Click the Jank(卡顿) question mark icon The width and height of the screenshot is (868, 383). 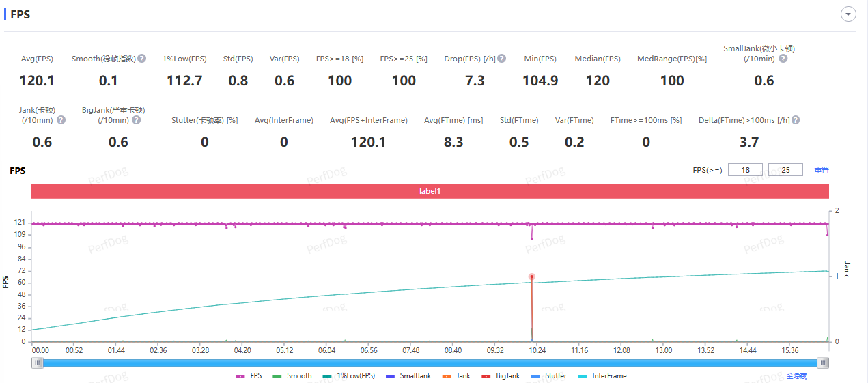61,120
